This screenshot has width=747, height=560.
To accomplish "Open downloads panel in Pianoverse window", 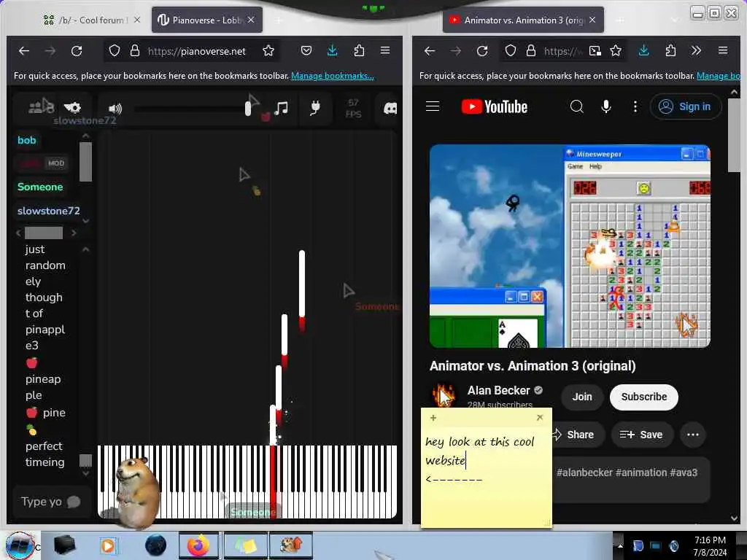I will pyautogui.click(x=333, y=50).
